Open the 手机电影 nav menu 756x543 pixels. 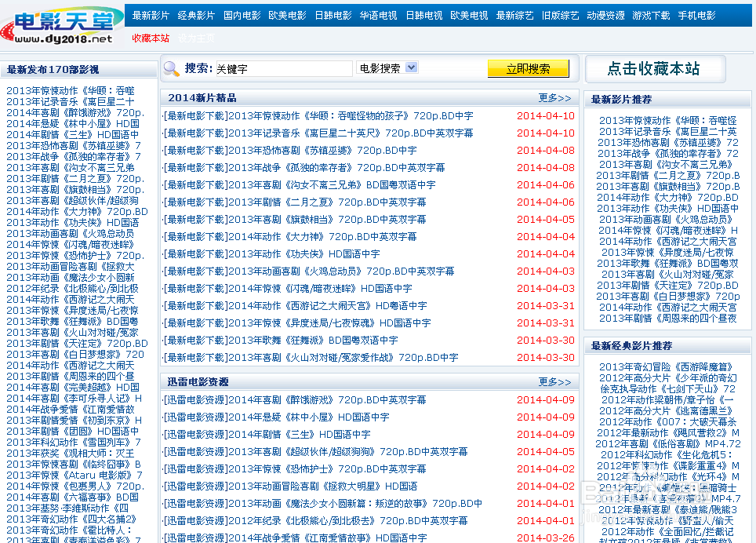pos(696,16)
